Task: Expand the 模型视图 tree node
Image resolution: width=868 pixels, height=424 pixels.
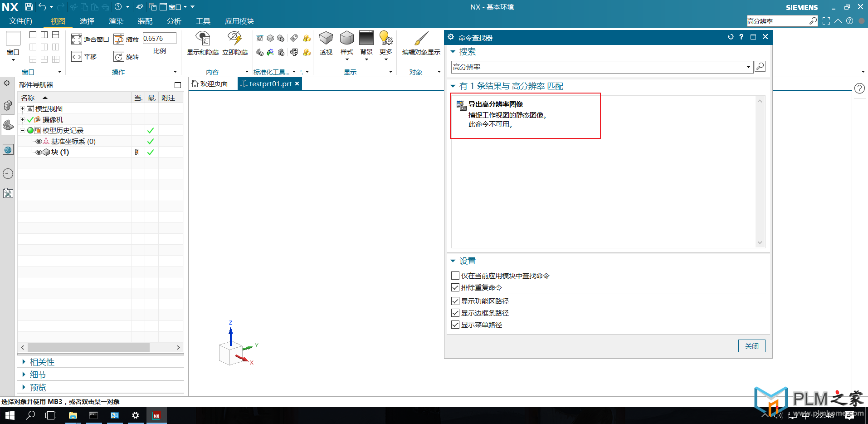Action: coord(22,109)
